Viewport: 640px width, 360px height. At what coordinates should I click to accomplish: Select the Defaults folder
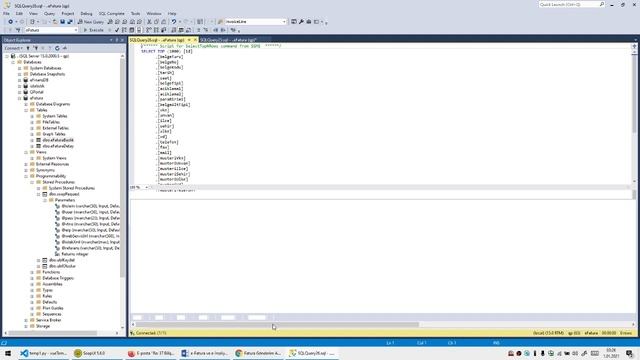click(x=50, y=302)
